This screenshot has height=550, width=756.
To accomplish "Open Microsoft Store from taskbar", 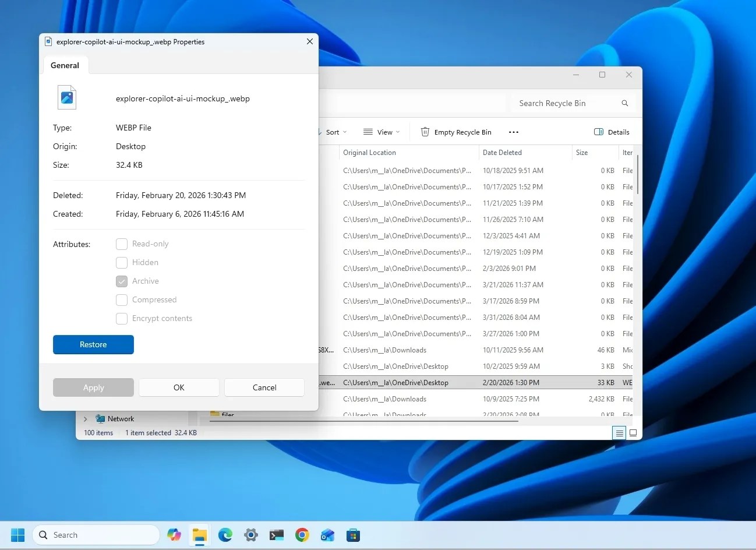I will (354, 535).
